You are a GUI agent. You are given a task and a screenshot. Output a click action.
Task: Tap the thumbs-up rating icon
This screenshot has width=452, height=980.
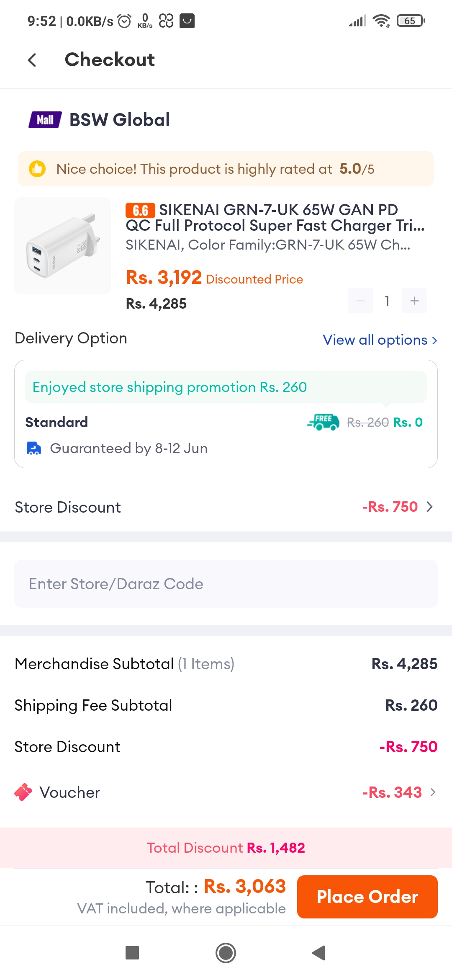37,169
